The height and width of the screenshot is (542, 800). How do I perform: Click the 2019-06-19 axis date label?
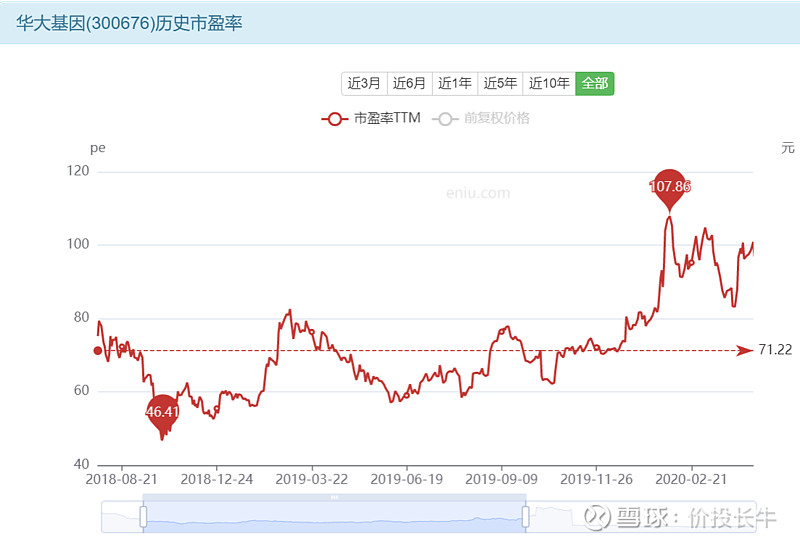tap(406, 479)
